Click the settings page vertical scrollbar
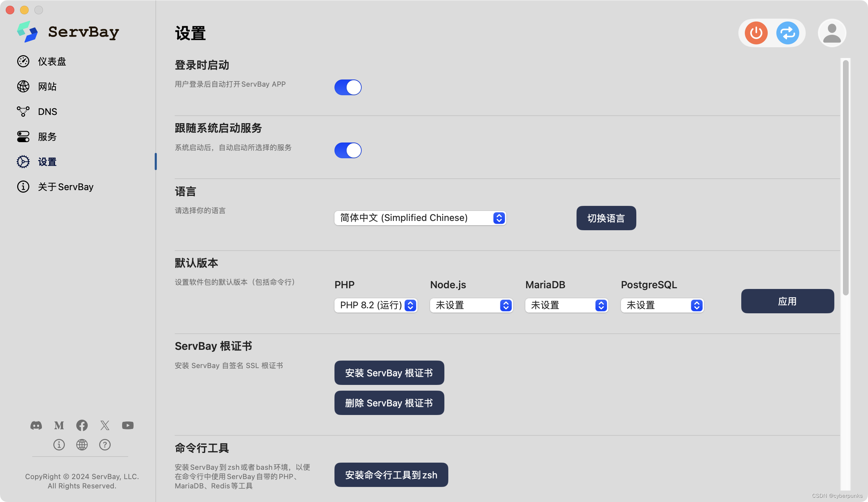 coord(846,177)
